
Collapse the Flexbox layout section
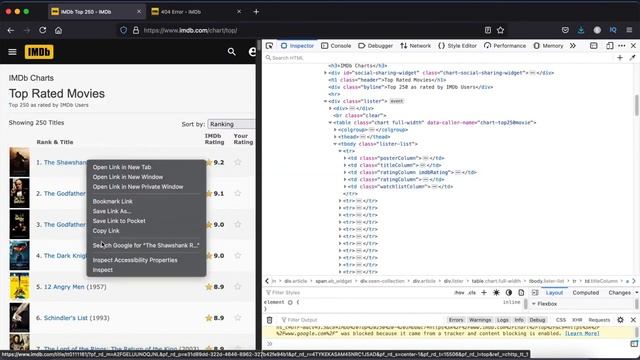pos(533,304)
